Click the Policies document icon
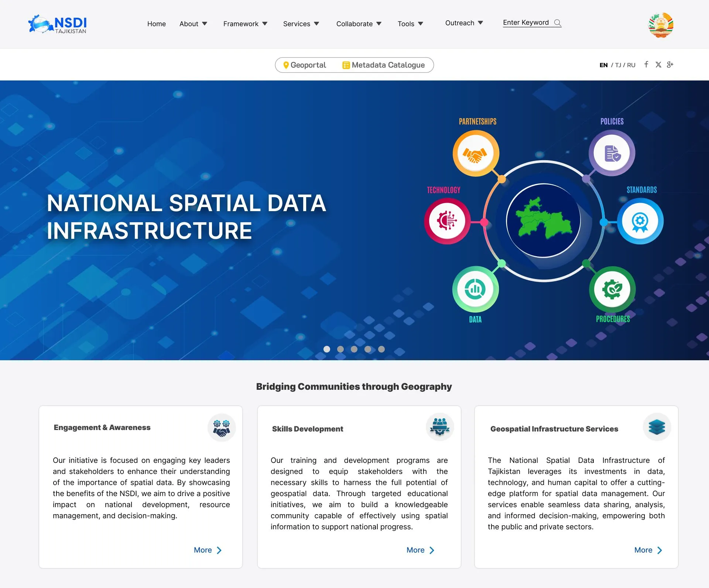 (x=612, y=153)
